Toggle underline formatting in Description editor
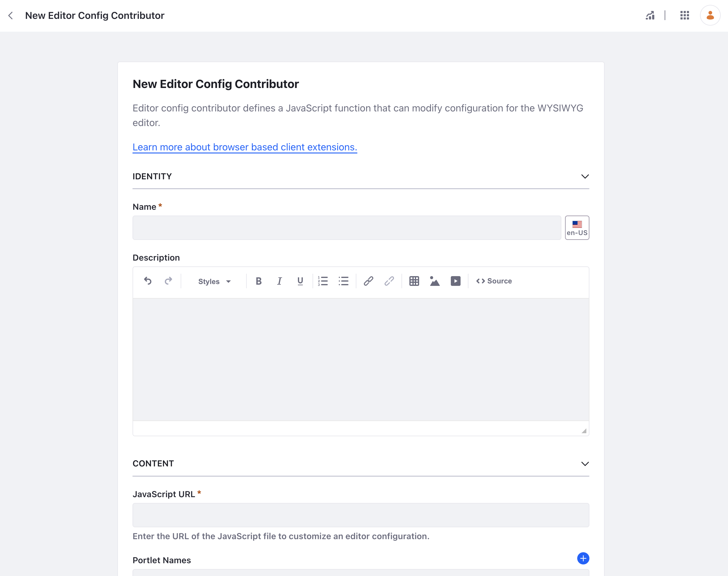This screenshot has width=728, height=576. click(x=300, y=281)
